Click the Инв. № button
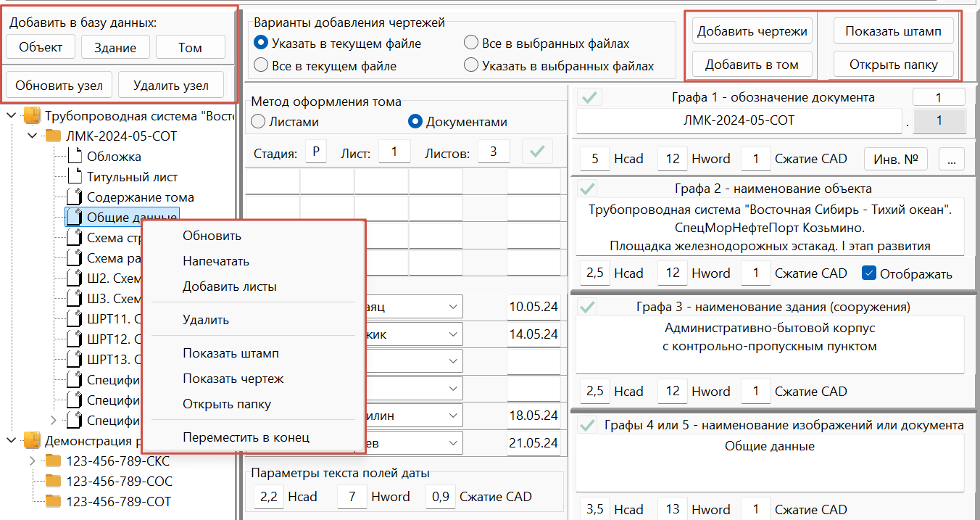The height and width of the screenshot is (520, 980). click(x=896, y=159)
